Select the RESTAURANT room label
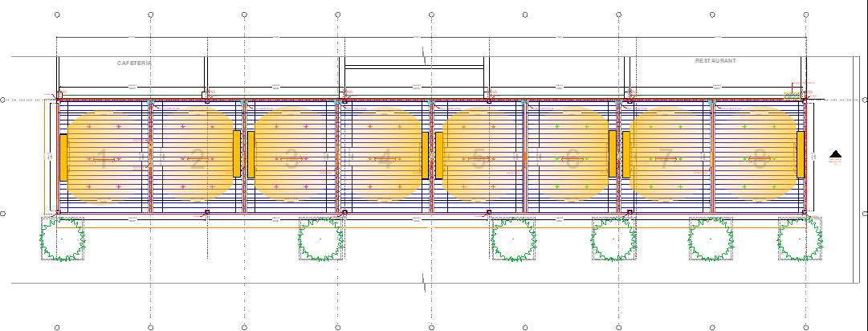This screenshot has height=331, width=868. (715, 61)
